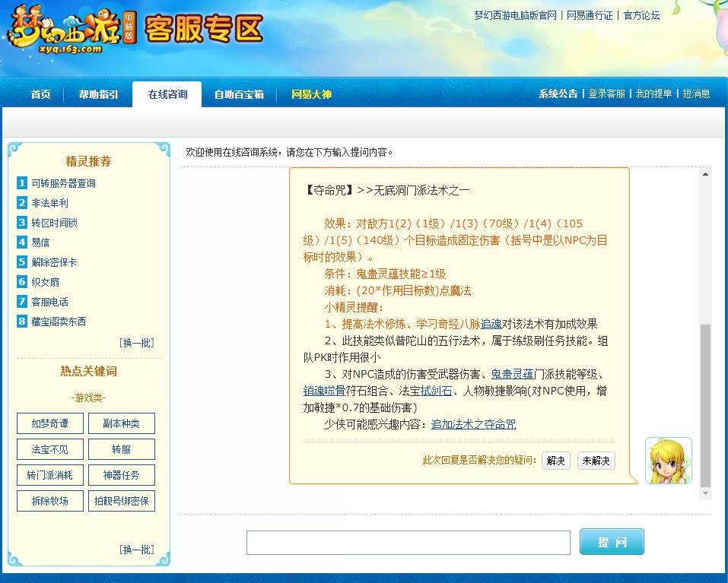Click keyword button 转门派消耗

tap(50, 475)
